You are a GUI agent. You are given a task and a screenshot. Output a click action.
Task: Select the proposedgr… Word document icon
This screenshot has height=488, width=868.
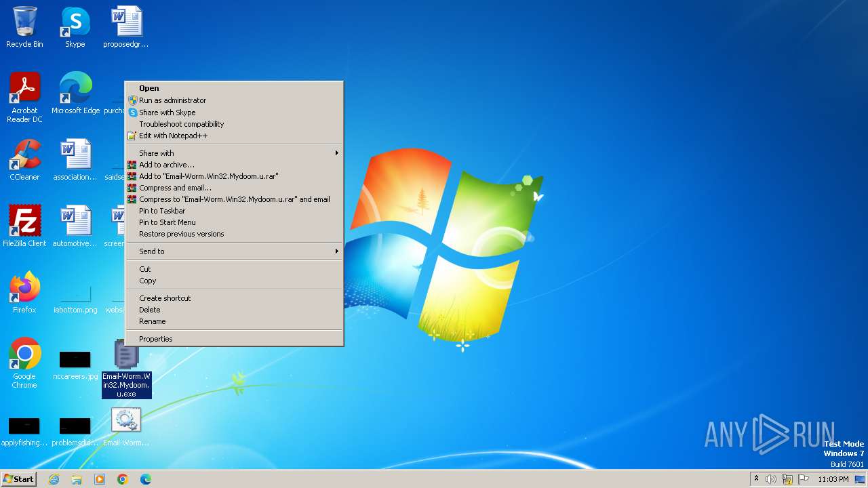tap(126, 27)
